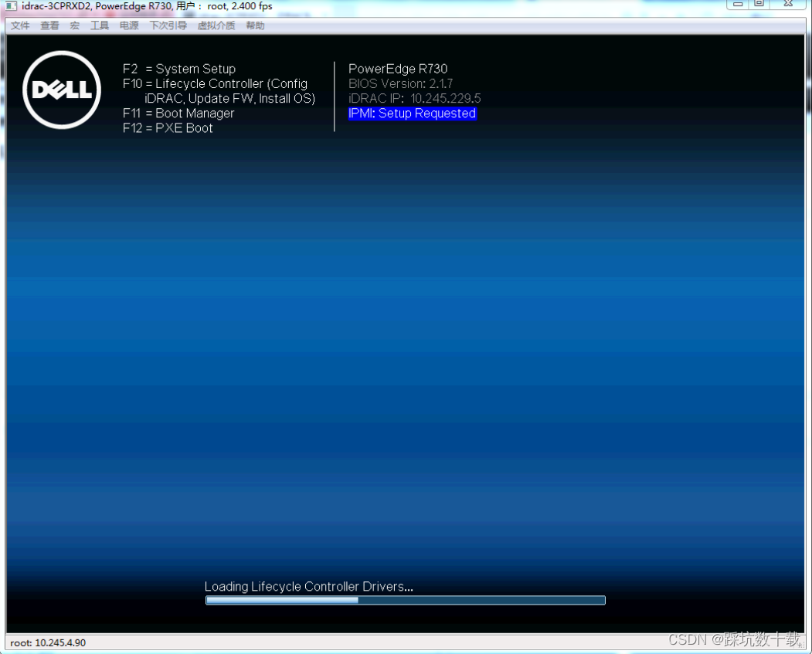Open the 工具 menu

(100, 25)
